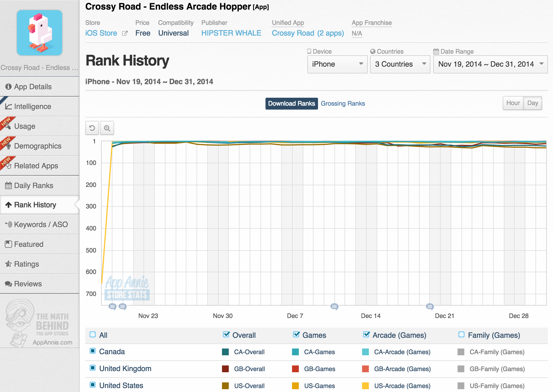553x392 pixels.
Task: Click the Rank History arrow icon
Action: pos(8,205)
